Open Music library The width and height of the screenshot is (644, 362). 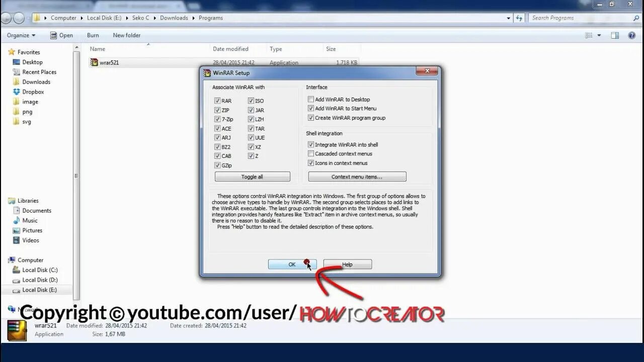click(x=30, y=221)
